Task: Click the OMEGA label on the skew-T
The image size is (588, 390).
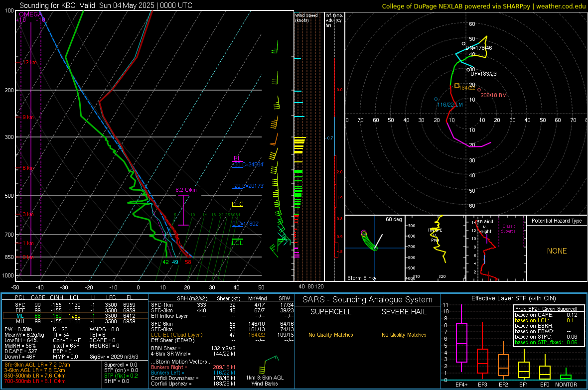Action: (x=30, y=14)
